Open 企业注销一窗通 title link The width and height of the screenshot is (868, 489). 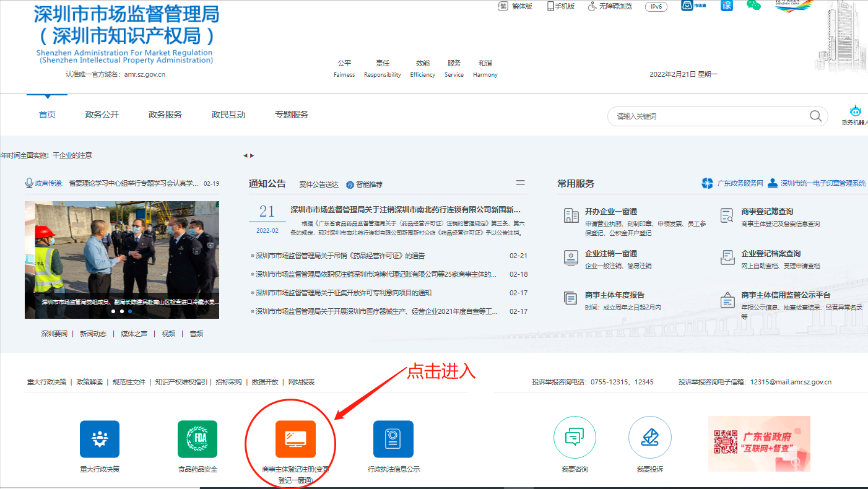[611, 253]
